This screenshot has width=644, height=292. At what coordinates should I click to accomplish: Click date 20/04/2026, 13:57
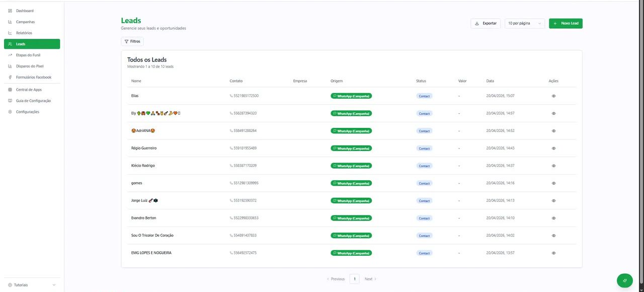[500, 253]
